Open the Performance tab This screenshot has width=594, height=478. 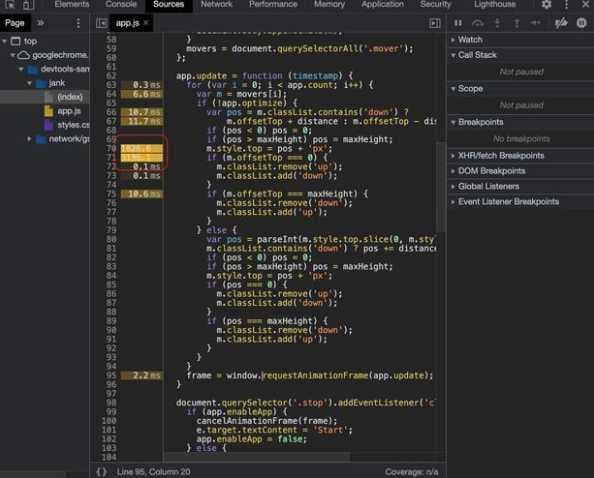[273, 5]
